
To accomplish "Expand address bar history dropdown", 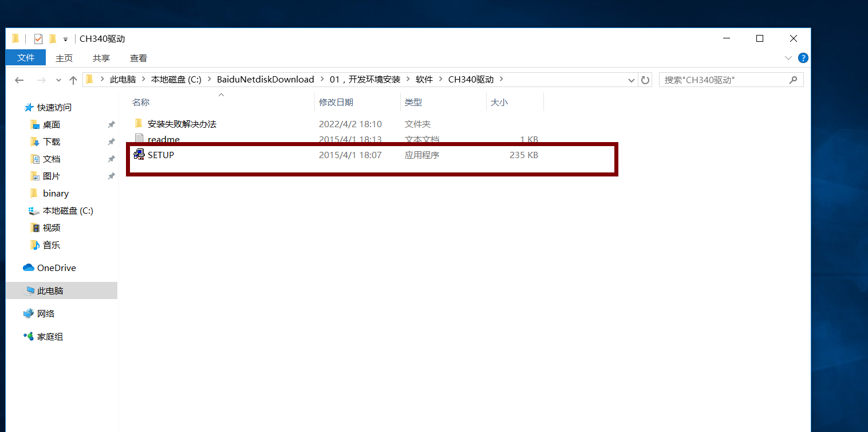I will coord(632,80).
